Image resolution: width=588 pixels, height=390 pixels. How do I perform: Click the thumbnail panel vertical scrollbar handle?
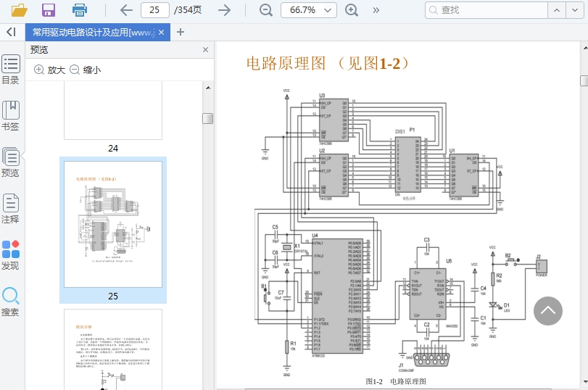coord(207,118)
